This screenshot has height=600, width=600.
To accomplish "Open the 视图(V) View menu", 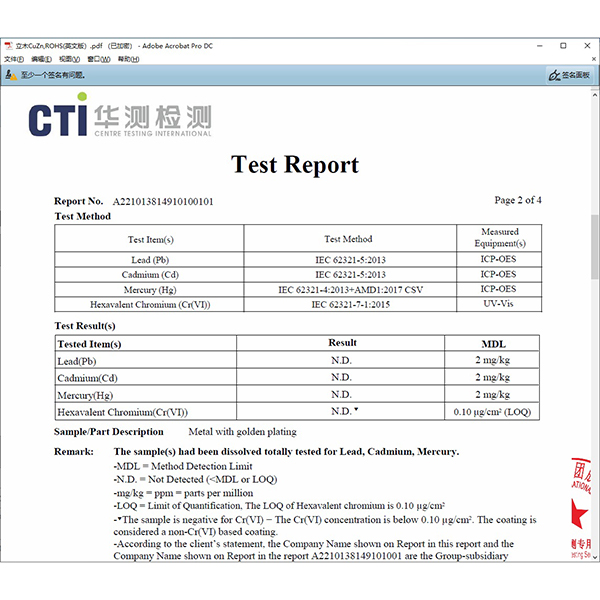I will pyautogui.click(x=69, y=59).
